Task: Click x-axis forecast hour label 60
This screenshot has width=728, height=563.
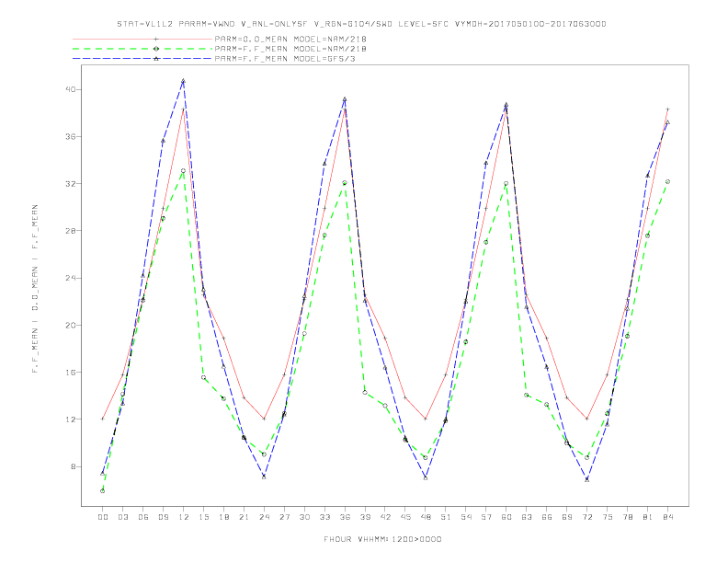Action: (x=506, y=517)
